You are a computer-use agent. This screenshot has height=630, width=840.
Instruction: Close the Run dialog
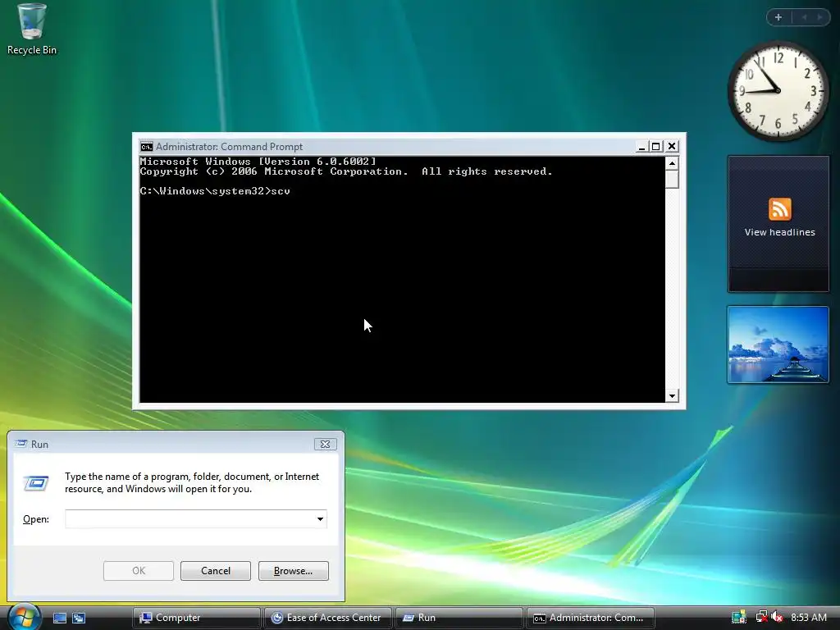325,444
